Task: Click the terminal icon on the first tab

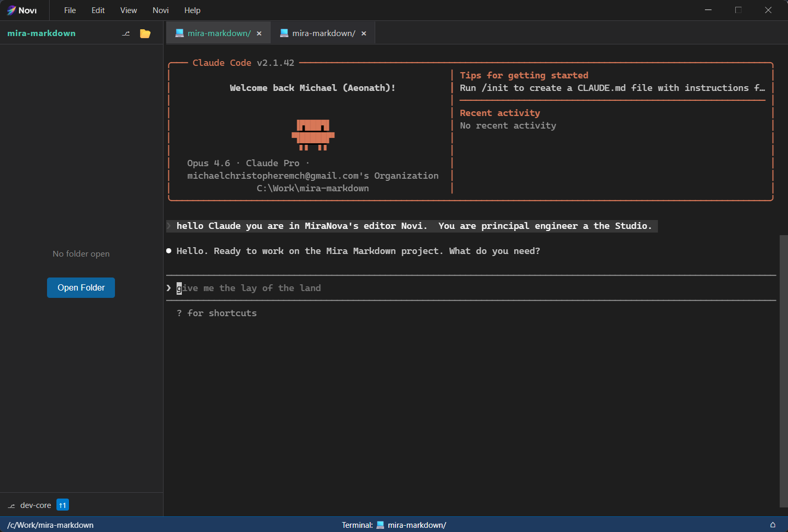Action: [179, 32]
